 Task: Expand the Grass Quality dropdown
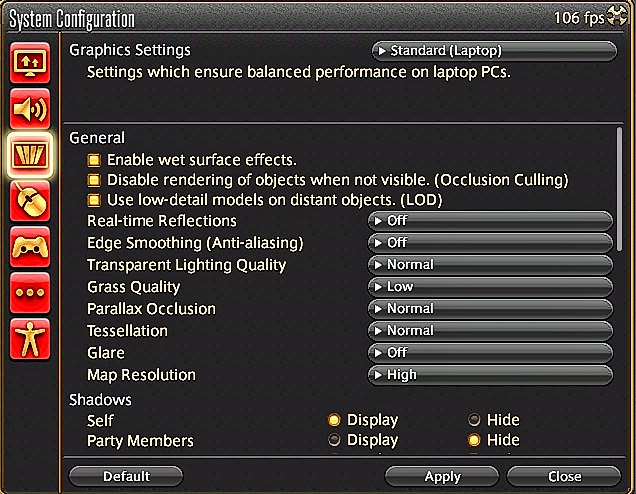490,287
